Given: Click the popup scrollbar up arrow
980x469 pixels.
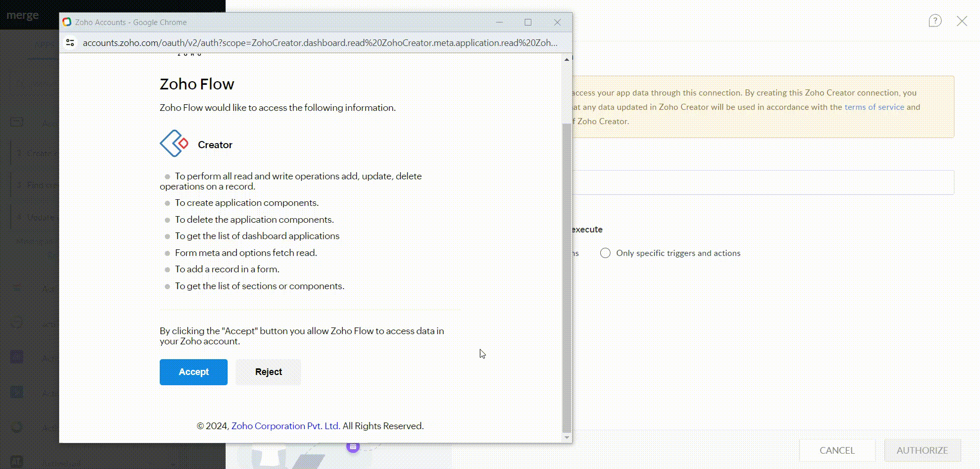Looking at the screenshot, I should tap(567, 60).
